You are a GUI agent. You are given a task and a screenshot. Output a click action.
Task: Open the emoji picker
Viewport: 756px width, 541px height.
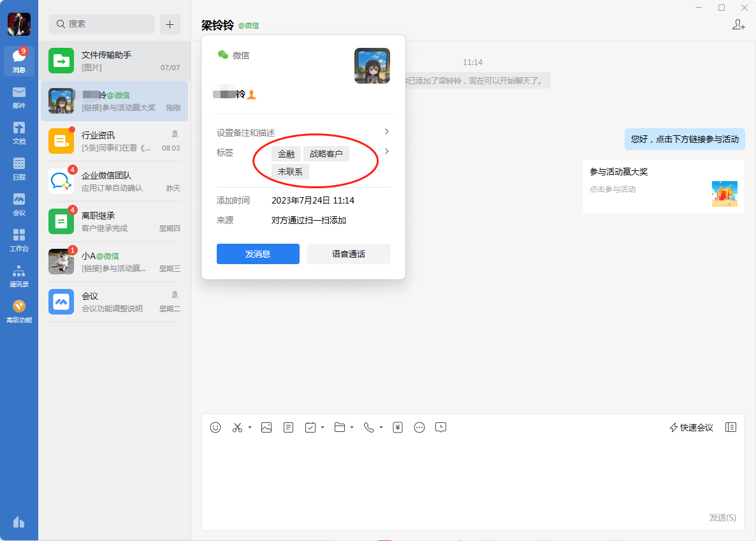pos(215,427)
